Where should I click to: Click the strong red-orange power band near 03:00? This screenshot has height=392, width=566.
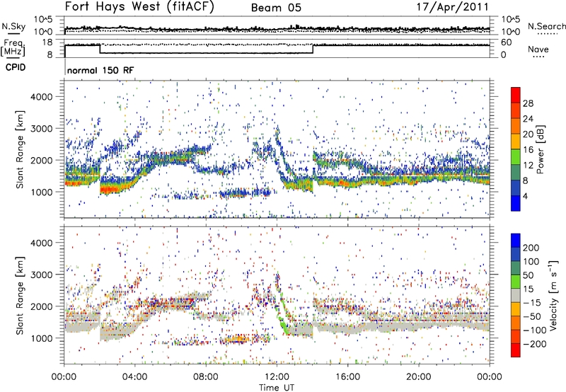(111, 188)
